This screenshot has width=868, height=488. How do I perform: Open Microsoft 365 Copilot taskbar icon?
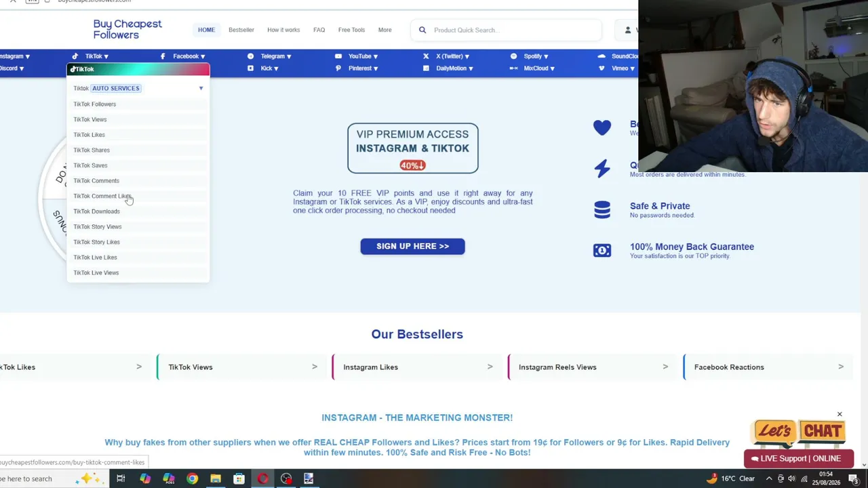coord(169,479)
